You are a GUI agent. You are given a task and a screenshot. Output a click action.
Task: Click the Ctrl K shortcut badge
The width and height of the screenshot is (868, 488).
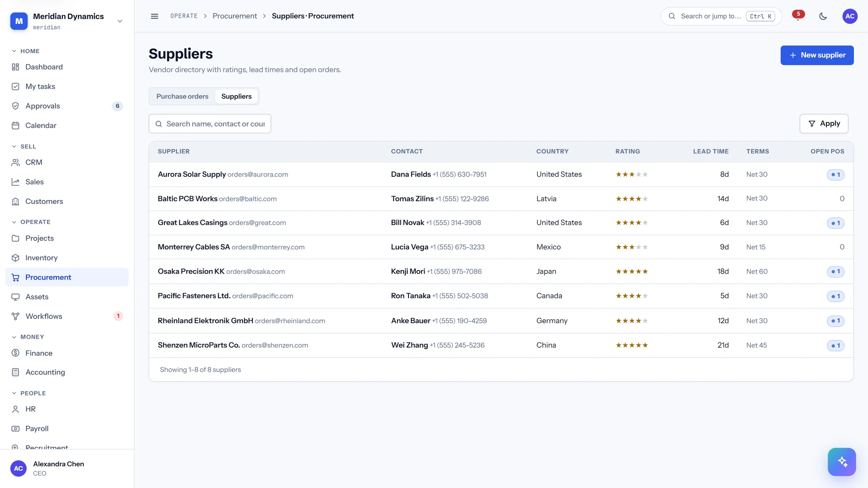[760, 16]
